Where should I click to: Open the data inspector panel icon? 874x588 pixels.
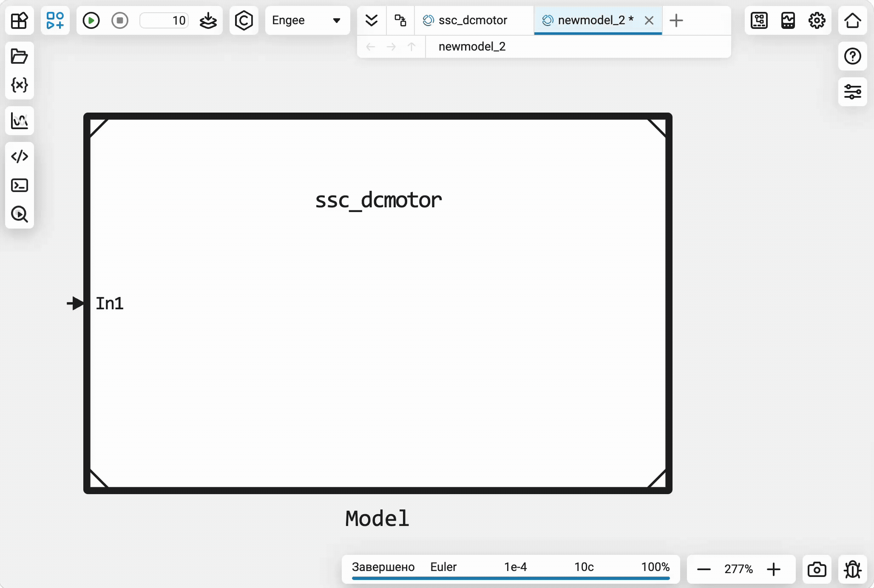click(759, 20)
